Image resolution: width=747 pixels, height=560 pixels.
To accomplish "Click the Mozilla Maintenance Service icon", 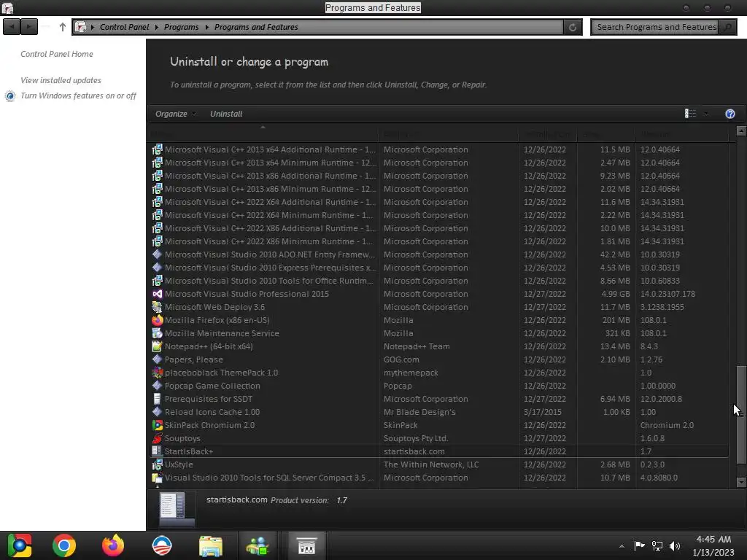I will click(158, 332).
